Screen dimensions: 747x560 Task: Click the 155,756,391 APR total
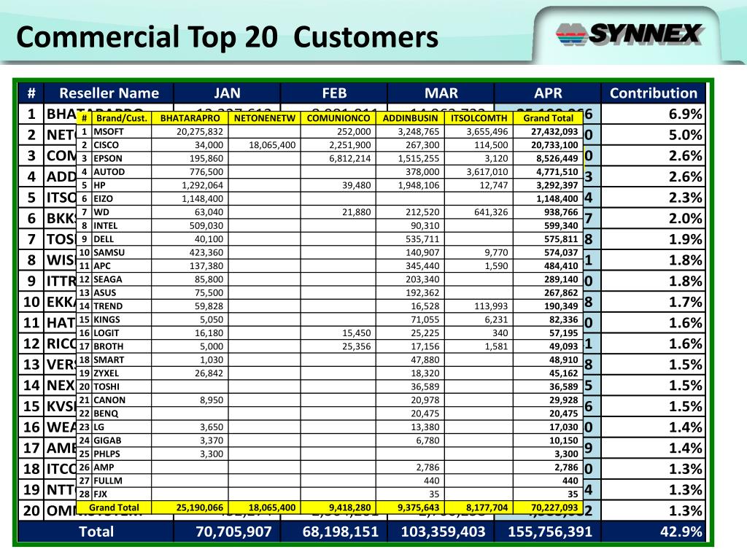click(x=550, y=532)
